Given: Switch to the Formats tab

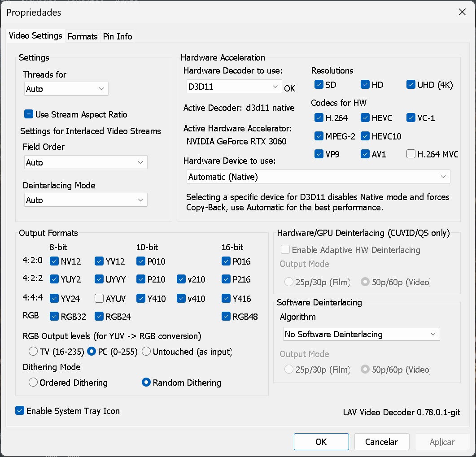Looking at the screenshot, I should (83, 37).
